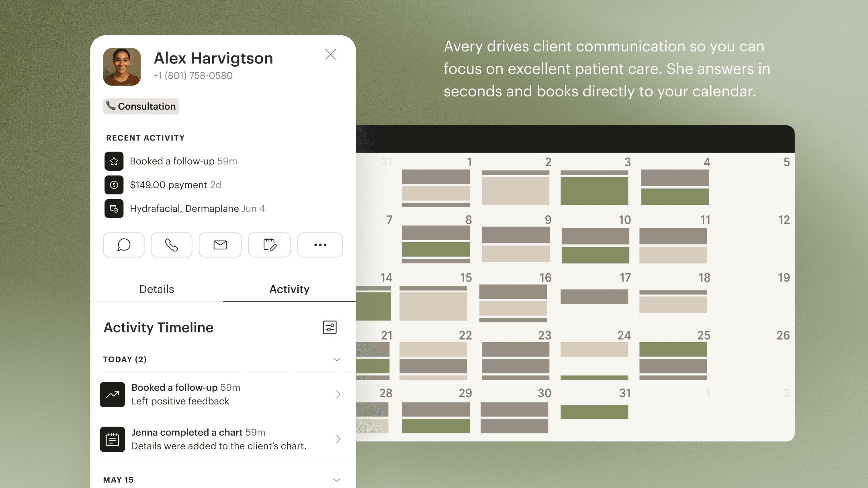Click the calendar edit note icon
The image size is (868, 488).
pyautogui.click(x=269, y=245)
